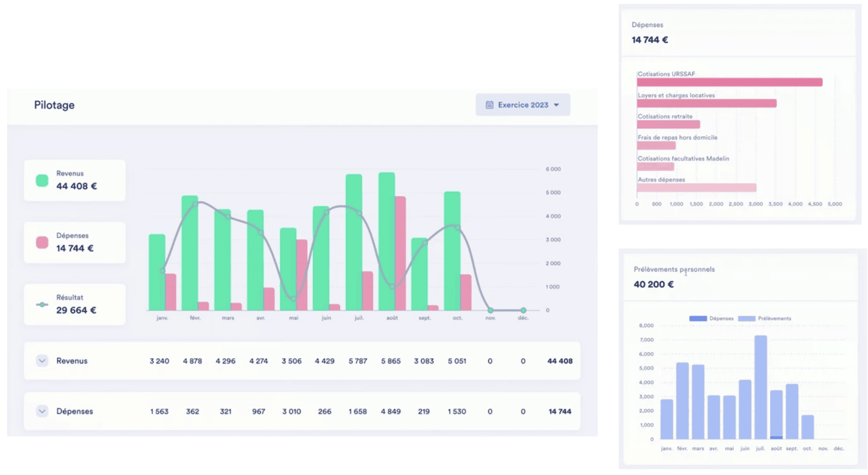Screen dimensions: 868x475
Task: Toggle Dépenses legend in Prélèvements chart
Action: click(711, 318)
